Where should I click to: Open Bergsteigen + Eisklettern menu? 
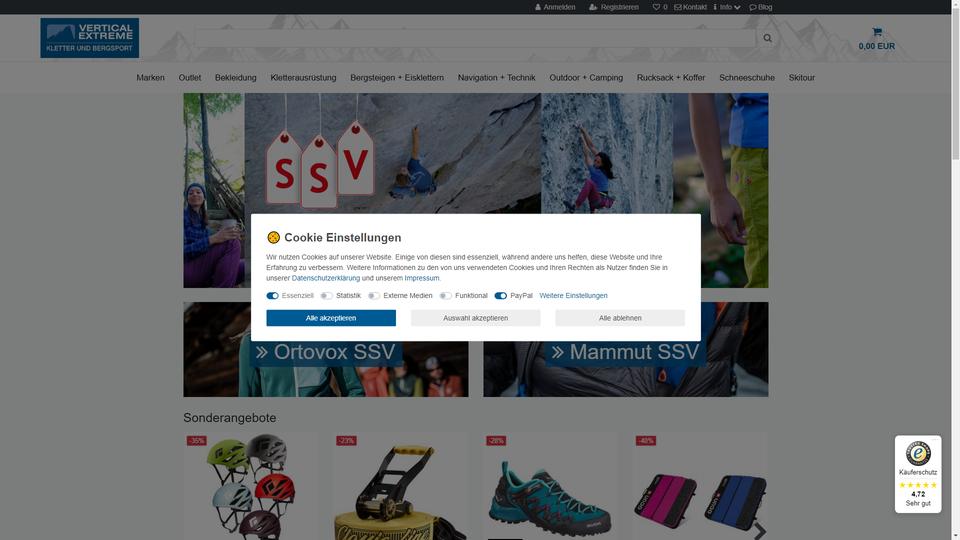397,78
